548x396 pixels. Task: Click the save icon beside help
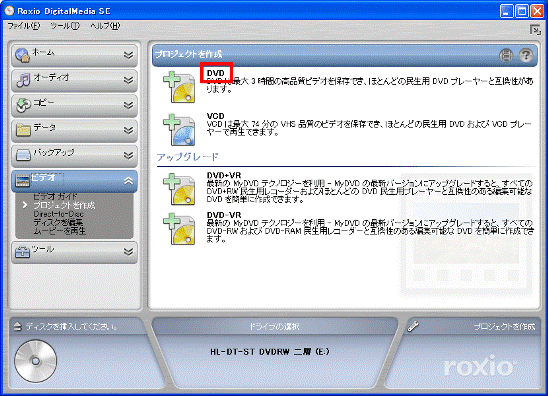tap(506, 55)
